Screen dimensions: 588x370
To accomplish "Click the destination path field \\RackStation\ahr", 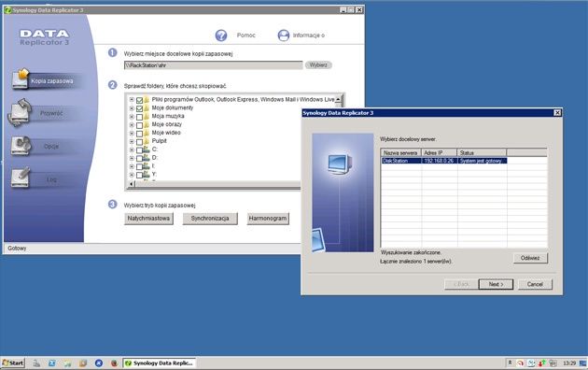I will point(213,65).
